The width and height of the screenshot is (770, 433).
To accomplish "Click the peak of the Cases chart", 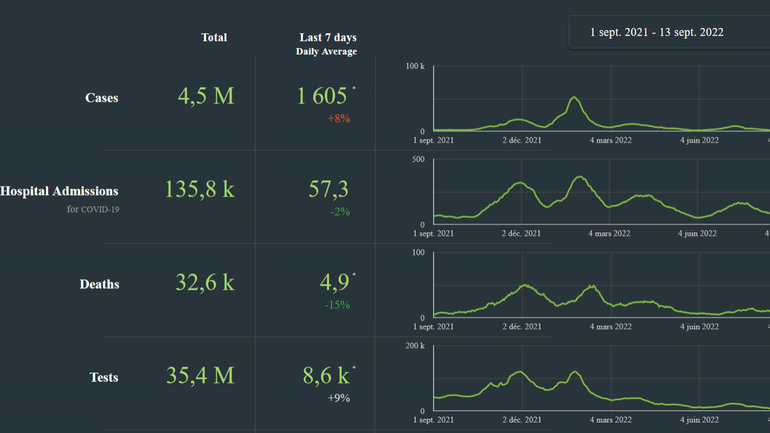I will tap(574, 98).
